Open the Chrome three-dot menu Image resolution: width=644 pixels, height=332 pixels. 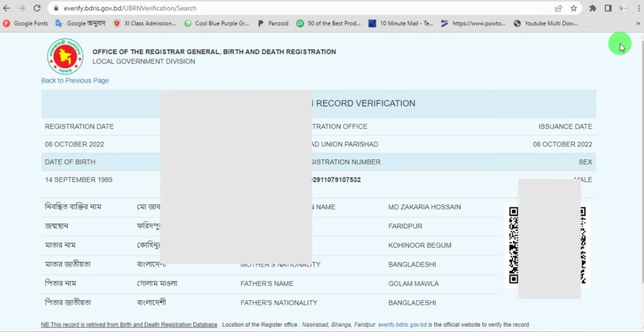(x=639, y=8)
